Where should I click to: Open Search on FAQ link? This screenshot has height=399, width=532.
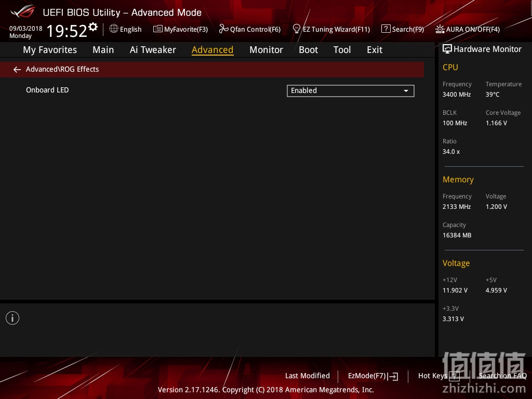502,376
